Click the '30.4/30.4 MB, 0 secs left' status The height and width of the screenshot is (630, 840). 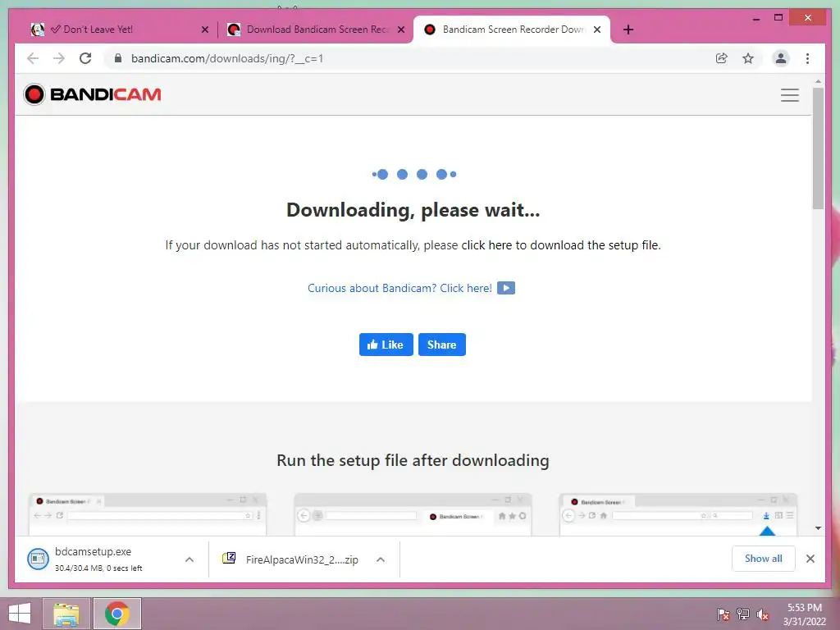(98, 568)
